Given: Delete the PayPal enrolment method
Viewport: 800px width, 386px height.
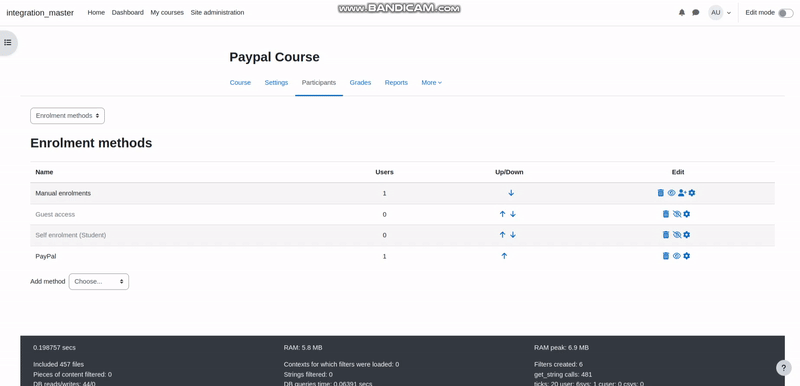Looking at the screenshot, I should click(666, 256).
